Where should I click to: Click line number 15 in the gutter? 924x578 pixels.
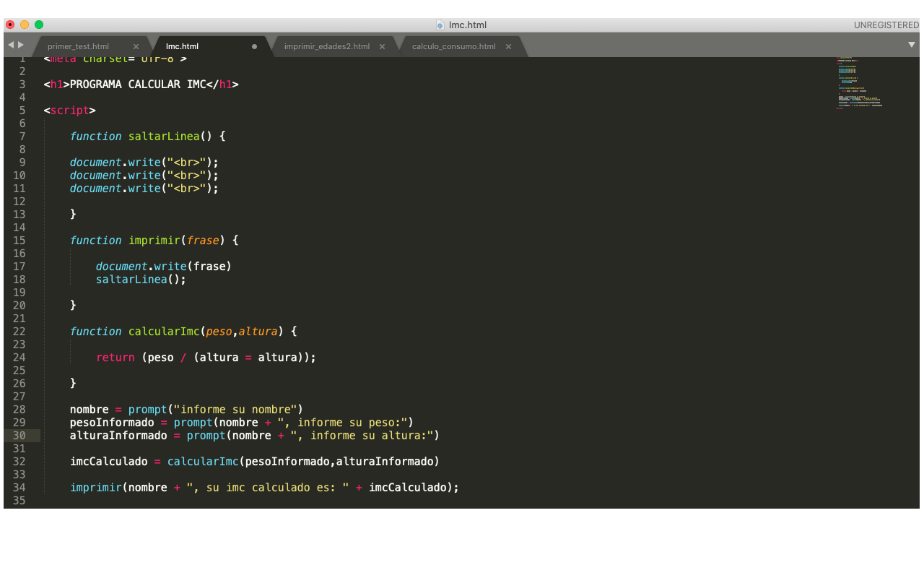19,241
